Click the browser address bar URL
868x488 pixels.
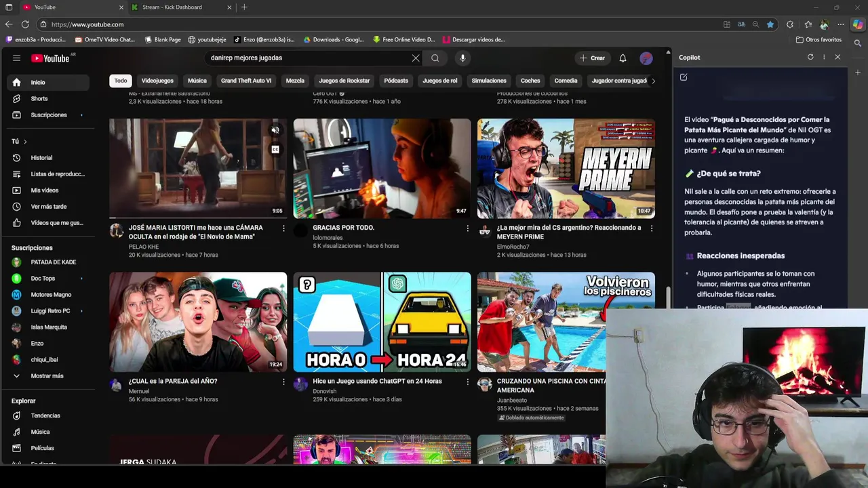pos(87,24)
